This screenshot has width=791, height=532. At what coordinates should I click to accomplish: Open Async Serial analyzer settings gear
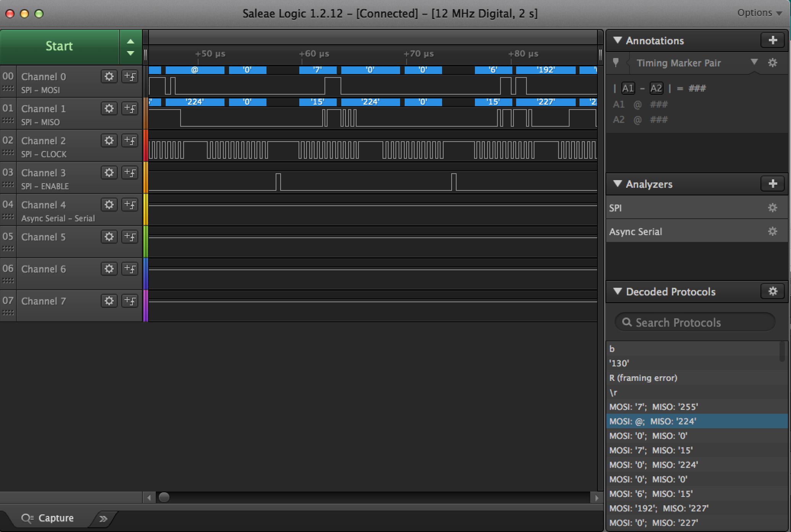click(x=772, y=231)
